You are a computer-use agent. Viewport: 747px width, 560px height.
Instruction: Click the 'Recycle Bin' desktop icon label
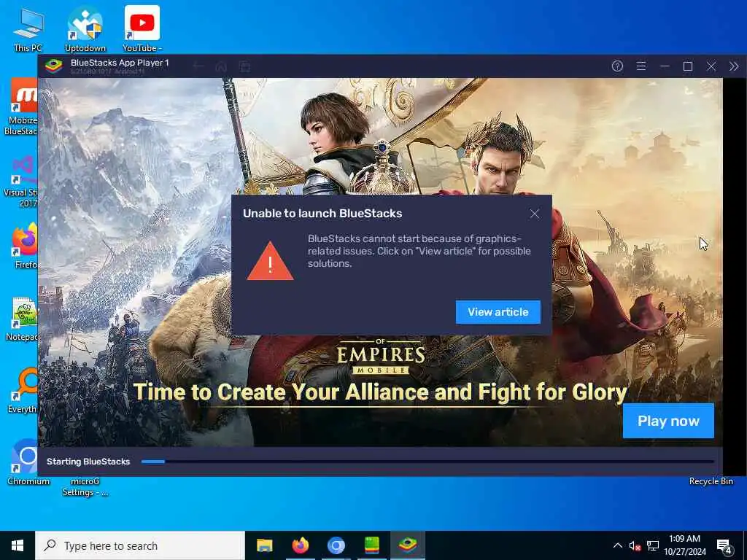711,481
